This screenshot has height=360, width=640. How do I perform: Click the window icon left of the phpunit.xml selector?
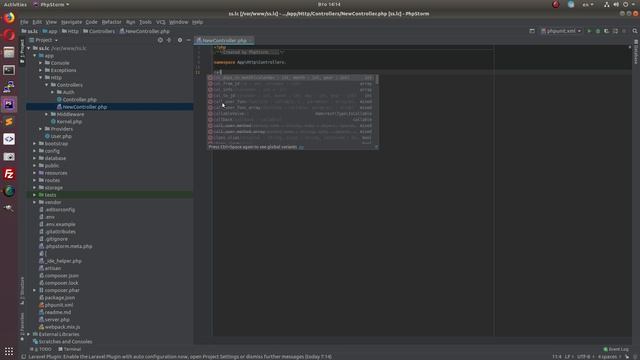pyautogui.click(x=532, y=31)
